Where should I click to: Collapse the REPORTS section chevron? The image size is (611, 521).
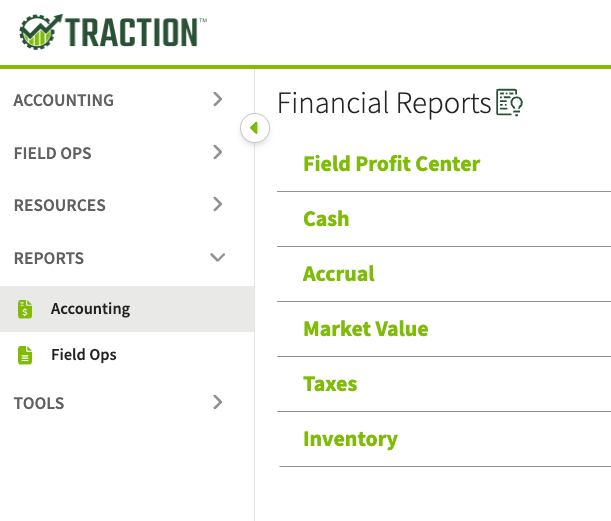click(x=217, y=257)
